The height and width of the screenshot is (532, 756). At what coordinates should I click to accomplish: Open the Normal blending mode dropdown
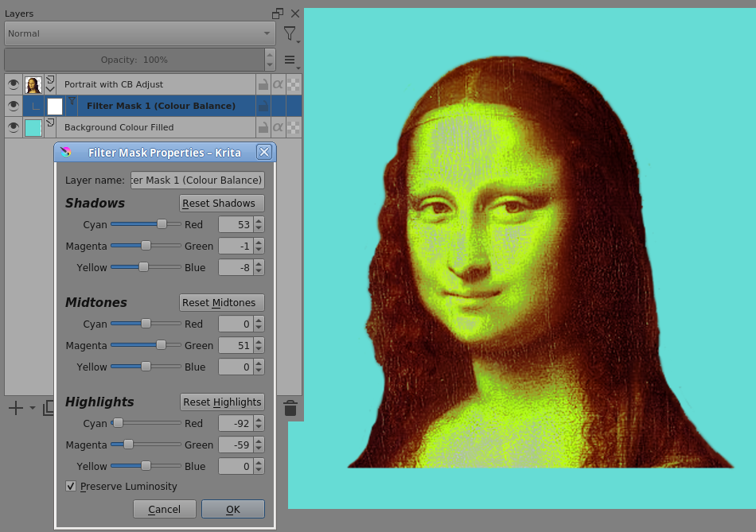pyautogui.click(x=139, y=33)
